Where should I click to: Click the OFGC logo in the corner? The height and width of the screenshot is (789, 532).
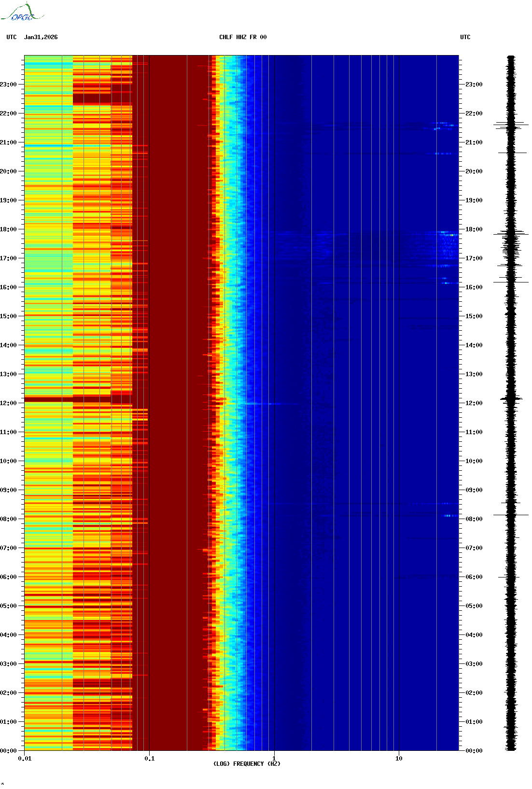coord(22,13)
